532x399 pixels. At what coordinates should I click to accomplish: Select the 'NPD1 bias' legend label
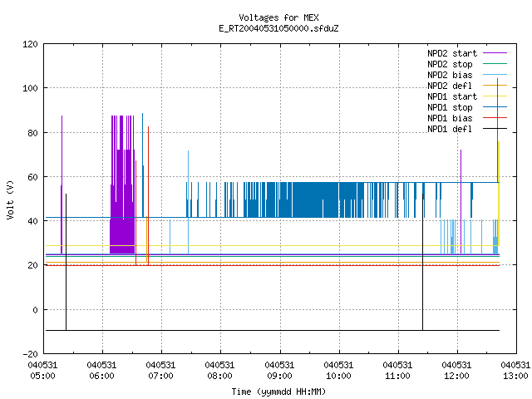click(x=450, y=118)
